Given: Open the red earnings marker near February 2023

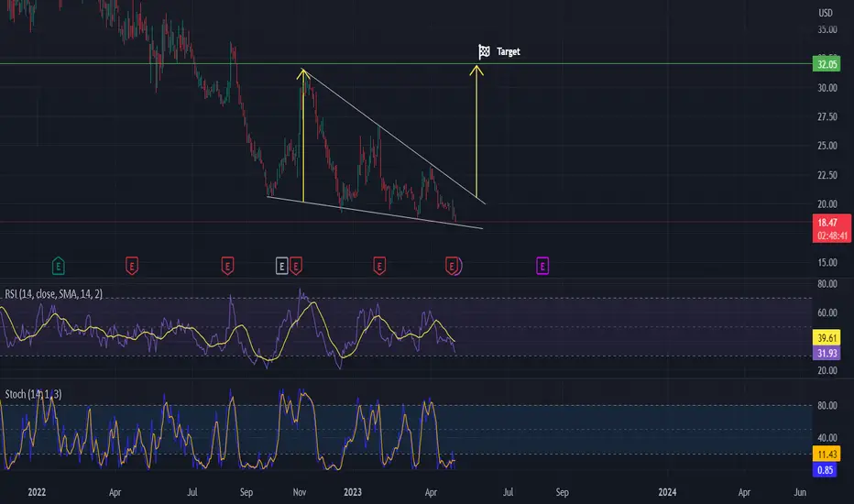Looking at the screenshot, I should [x=379, y=266].
